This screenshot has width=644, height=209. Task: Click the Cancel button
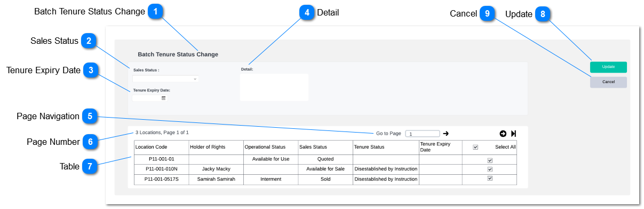point(608,82)
